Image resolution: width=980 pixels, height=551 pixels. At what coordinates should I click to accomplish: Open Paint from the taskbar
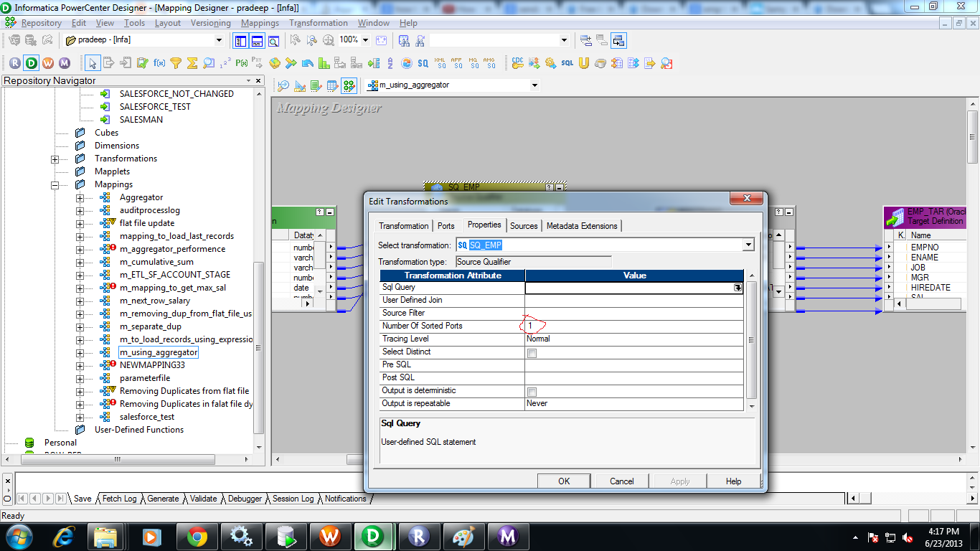pos(464,536)
